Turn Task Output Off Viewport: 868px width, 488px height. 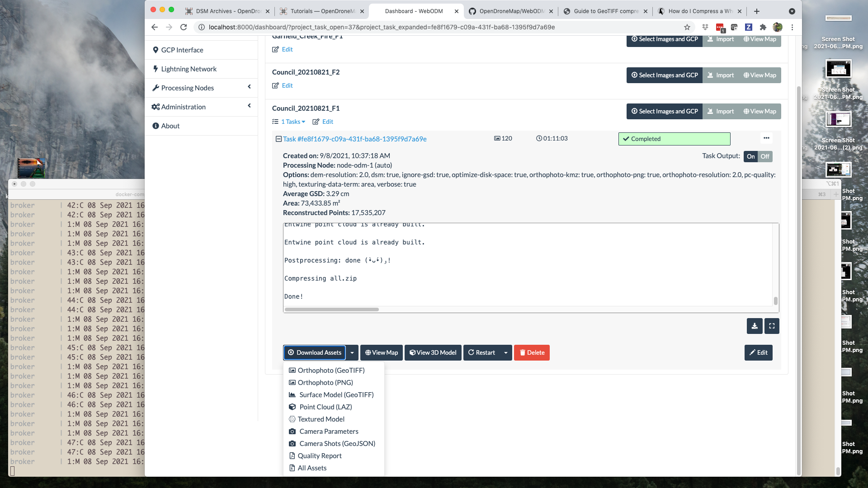[x=765, y=156]
